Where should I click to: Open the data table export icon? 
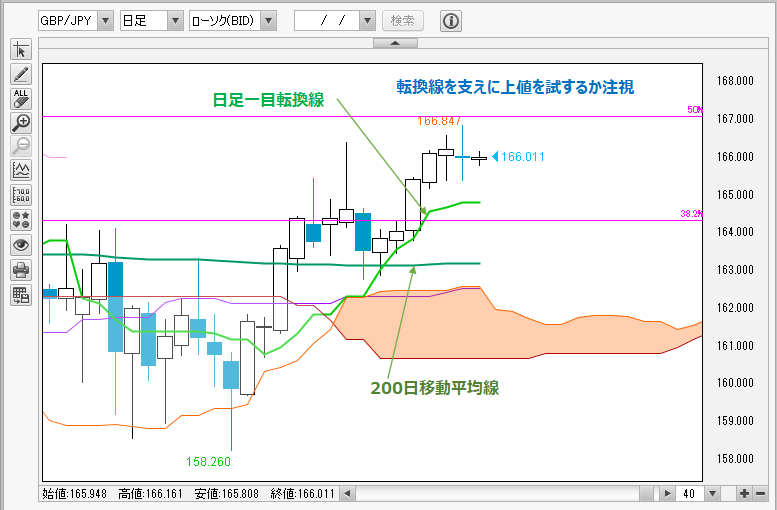(x=21, y=295)
